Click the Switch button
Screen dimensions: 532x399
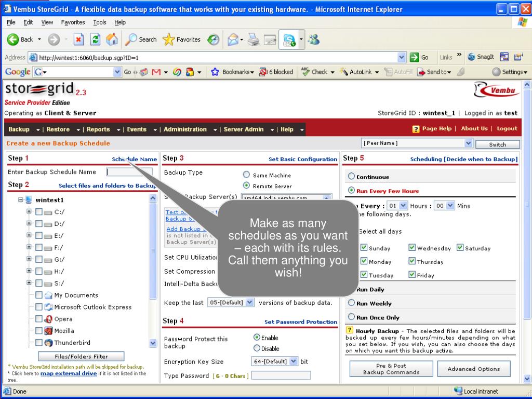point(497,144)
